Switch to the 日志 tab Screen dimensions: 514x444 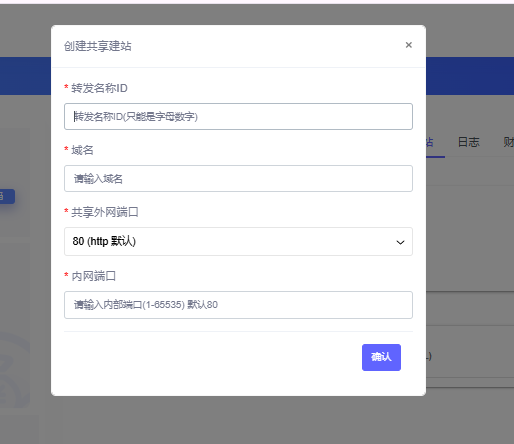point(469,142)
